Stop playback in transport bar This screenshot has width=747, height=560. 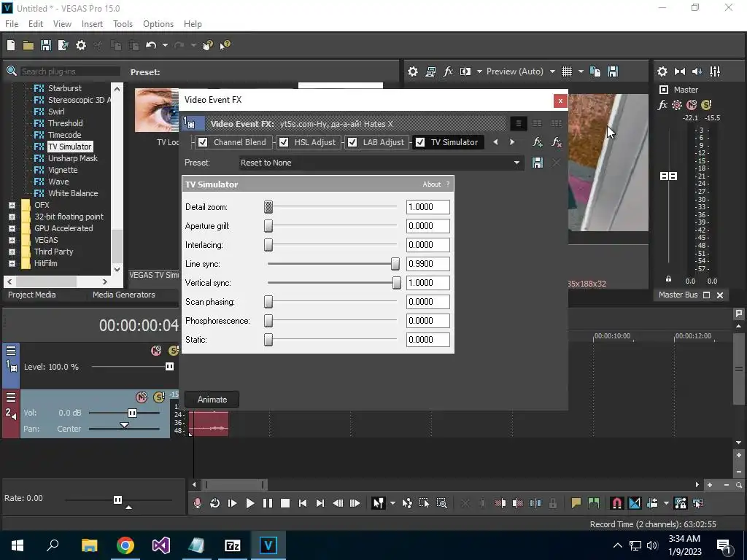pyautogui.click(x=285, y=503)
